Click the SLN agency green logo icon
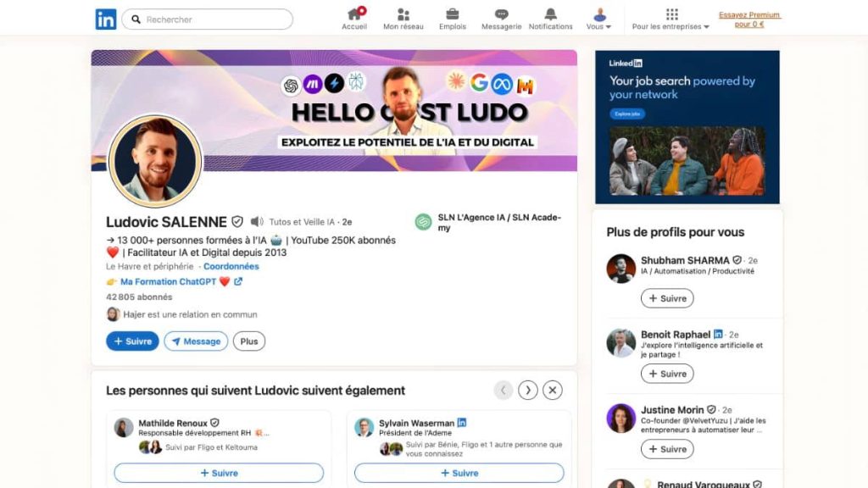The height and width of the screenshot is (488, 868). (424, 222)
